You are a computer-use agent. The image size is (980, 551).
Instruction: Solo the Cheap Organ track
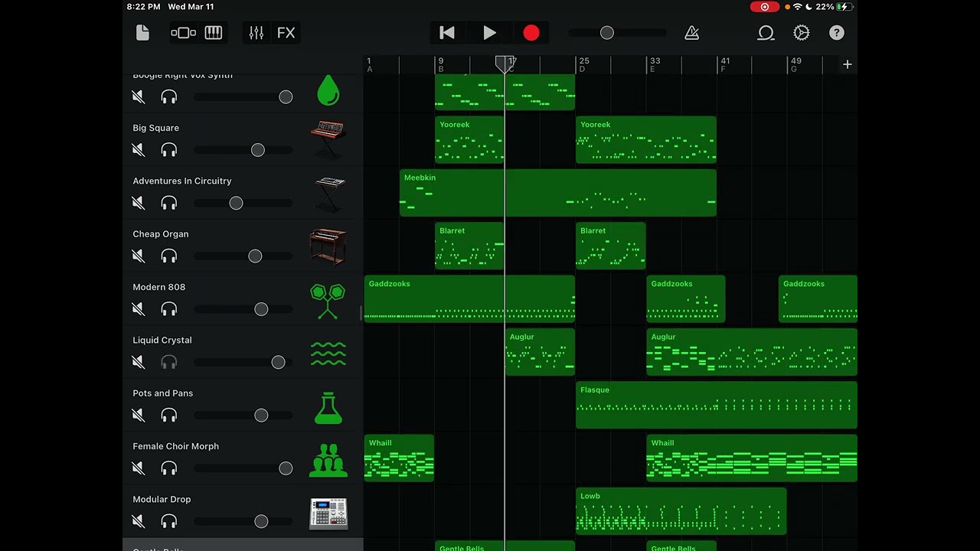tap(169, 256)
